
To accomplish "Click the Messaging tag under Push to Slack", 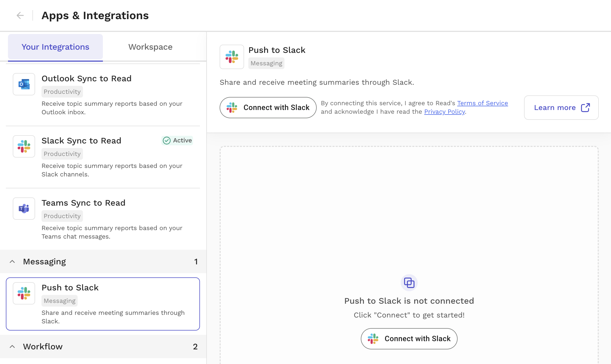I will click(59, 300).
